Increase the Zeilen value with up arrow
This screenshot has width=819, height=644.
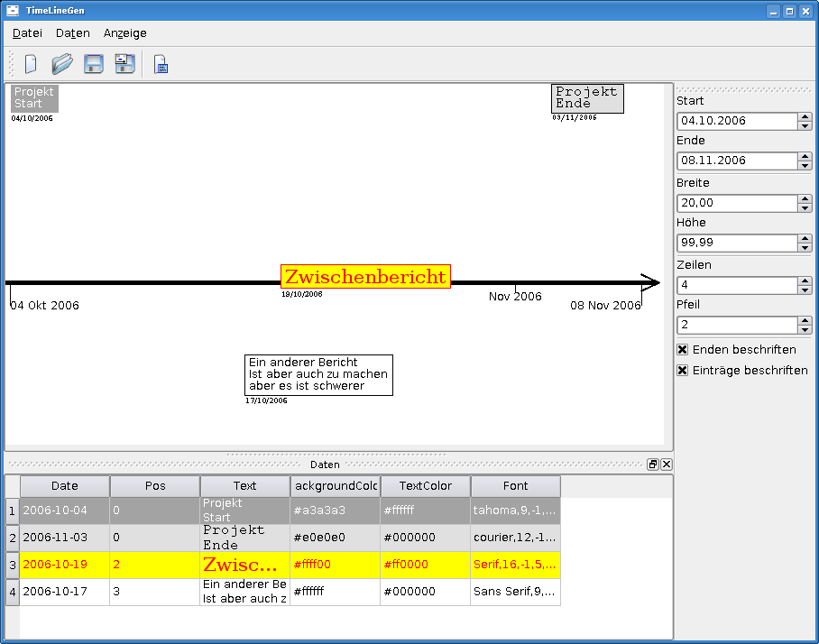click(805, 281)
